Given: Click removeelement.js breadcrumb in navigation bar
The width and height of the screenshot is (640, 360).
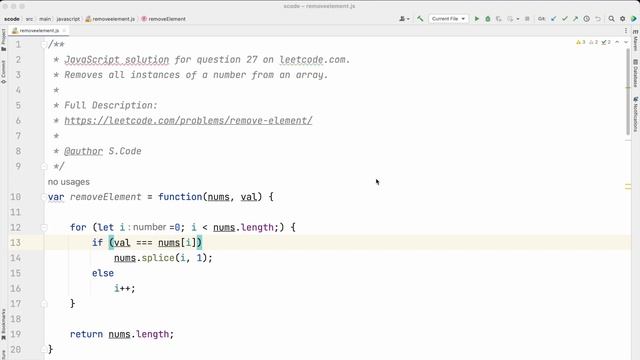Looking at the screenshot, I should click(110, 19).
